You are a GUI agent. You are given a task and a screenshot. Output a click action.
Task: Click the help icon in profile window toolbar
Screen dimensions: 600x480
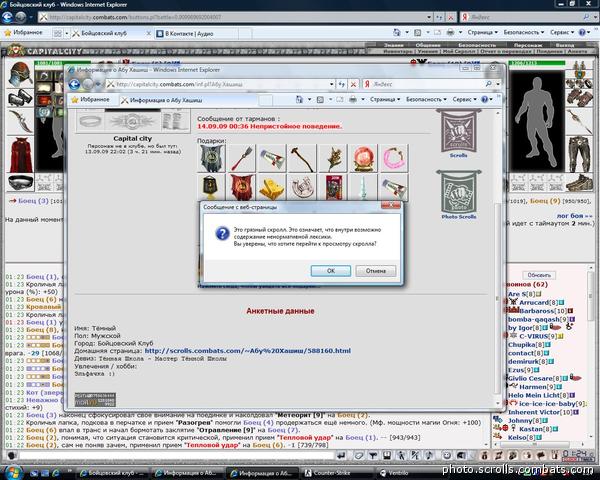pyautogui.click(x=484, y=99)
